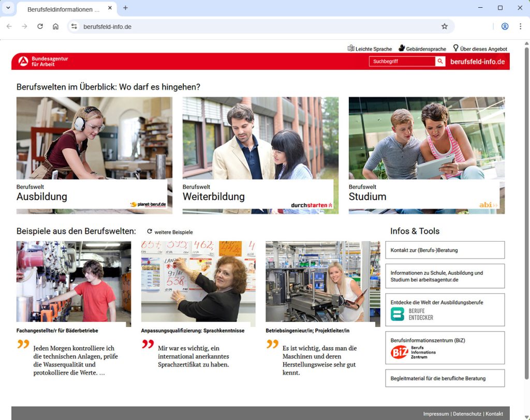Open the Impressum link in the footer
Viewport: 530px width, 420px height.
tap(436, 414)
